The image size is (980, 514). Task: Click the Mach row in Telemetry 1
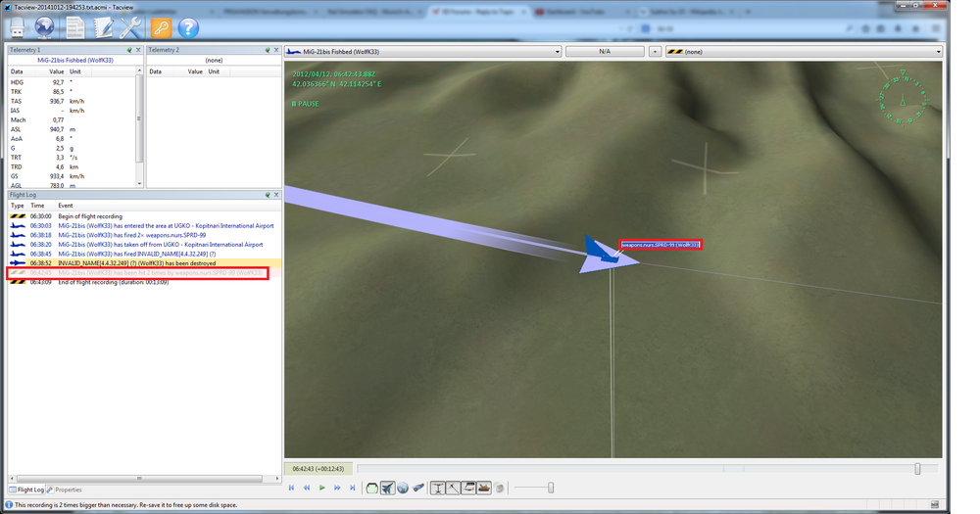pyautogui.click(x=72, y=119)
